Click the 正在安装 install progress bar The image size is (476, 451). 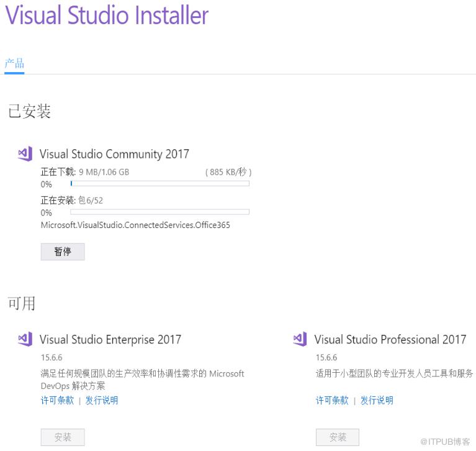point(160,211)
